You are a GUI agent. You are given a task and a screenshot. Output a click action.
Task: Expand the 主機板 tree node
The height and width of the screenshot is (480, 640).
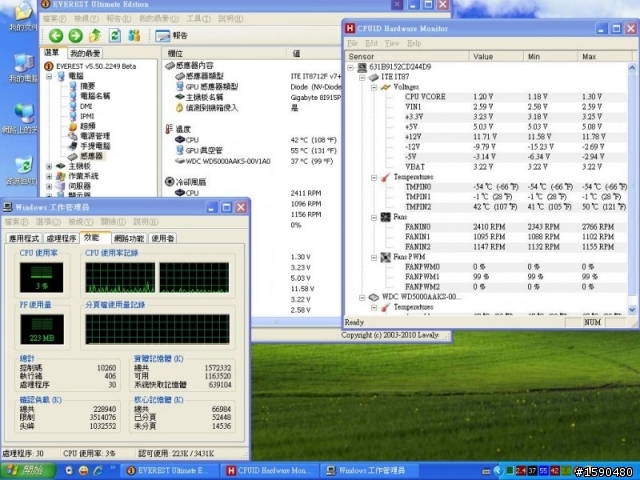pos(49,166)
